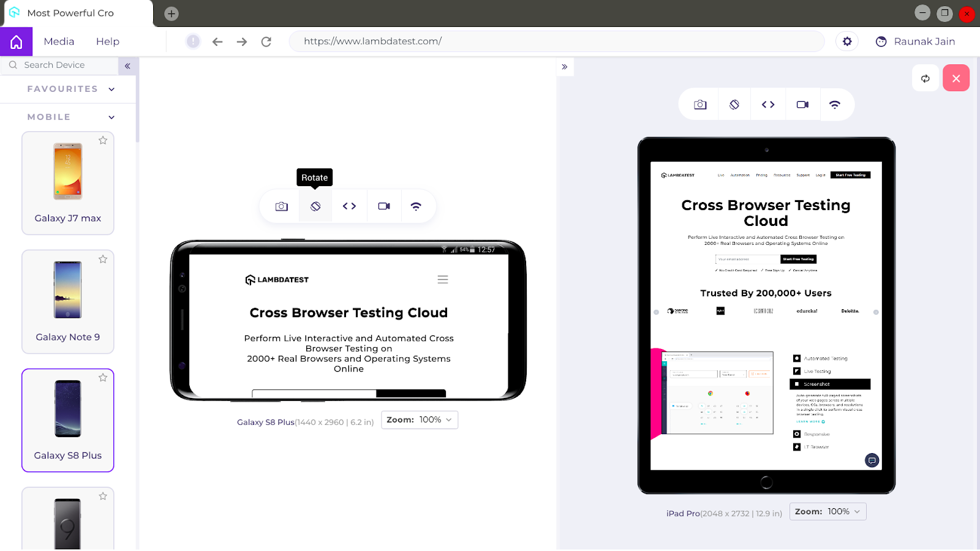This screenshot has height=551, width=980.
Task: Click Log in on the iPad view
Action: 821,175
